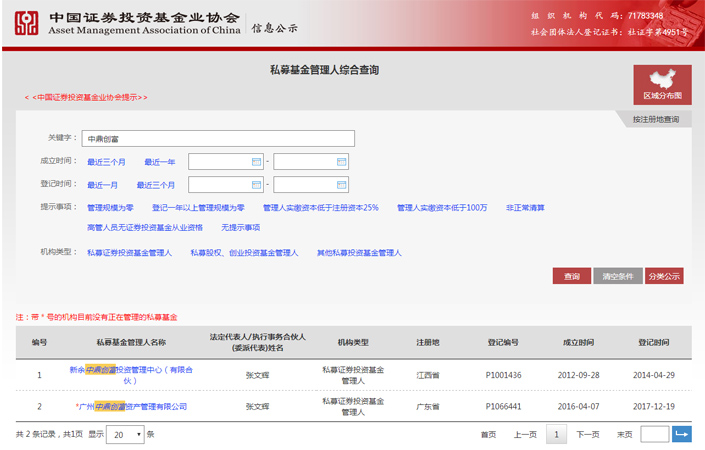Open calendar for 成立时间 end date
Screen dimensions: 705x450
click(341, 162)
